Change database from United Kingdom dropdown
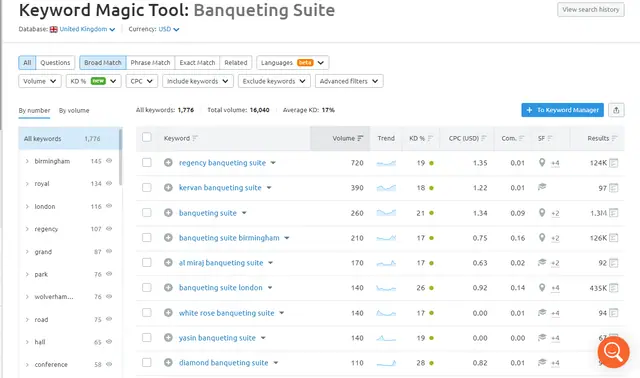This screenshot has width=640, height=378. click(87, 29)
